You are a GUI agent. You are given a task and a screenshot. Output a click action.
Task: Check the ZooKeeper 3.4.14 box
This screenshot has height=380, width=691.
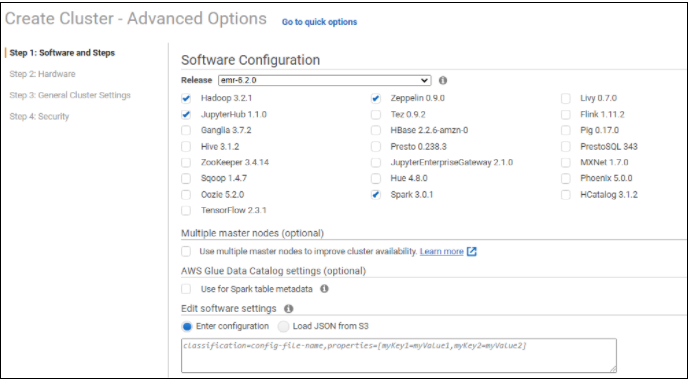[x=186, y=162]
